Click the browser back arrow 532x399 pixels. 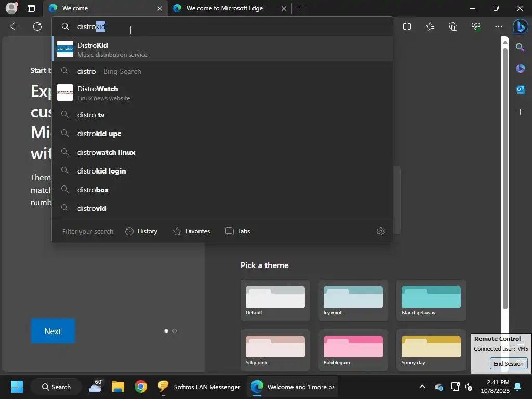[14, 26]
